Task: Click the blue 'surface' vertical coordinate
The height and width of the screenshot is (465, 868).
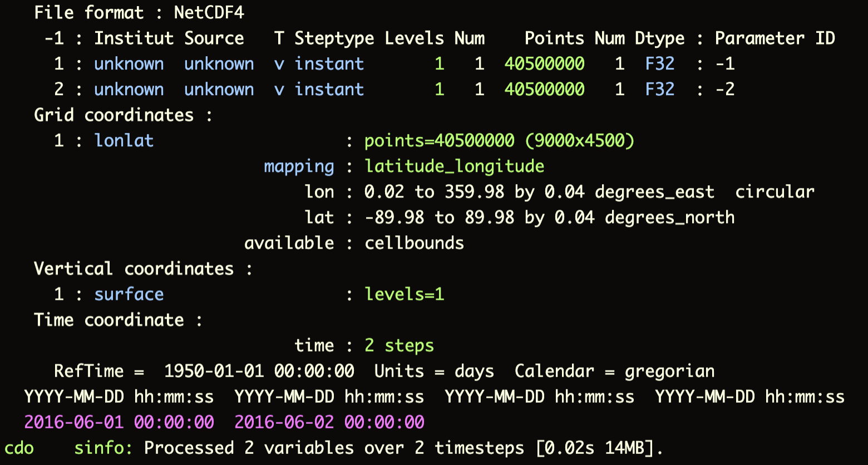Action: point(129,294)
